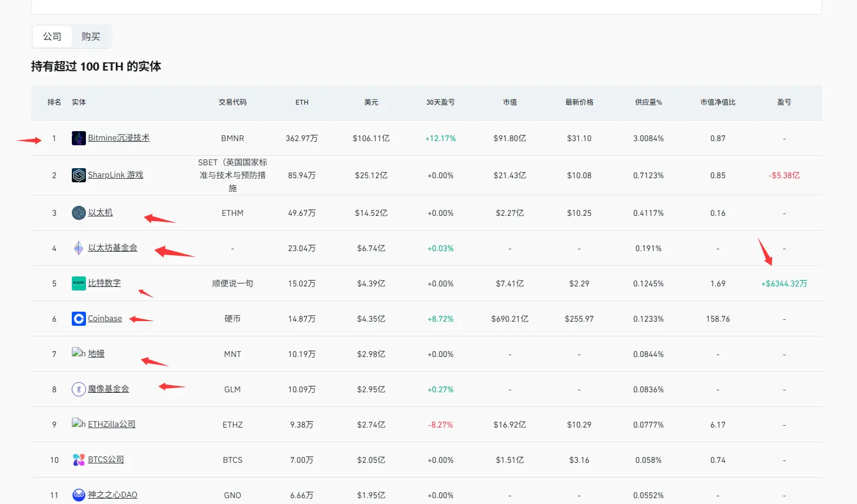Image resolution: width=857 pixels, height=504 pixels.
Task: Click the +$6344.32万 profit value
Action: click(784, 283)
